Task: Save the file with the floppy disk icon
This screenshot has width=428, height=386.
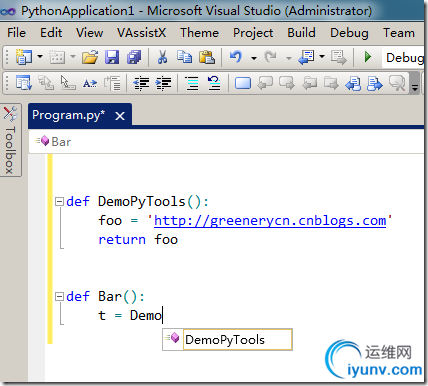Action: (112, 57)
